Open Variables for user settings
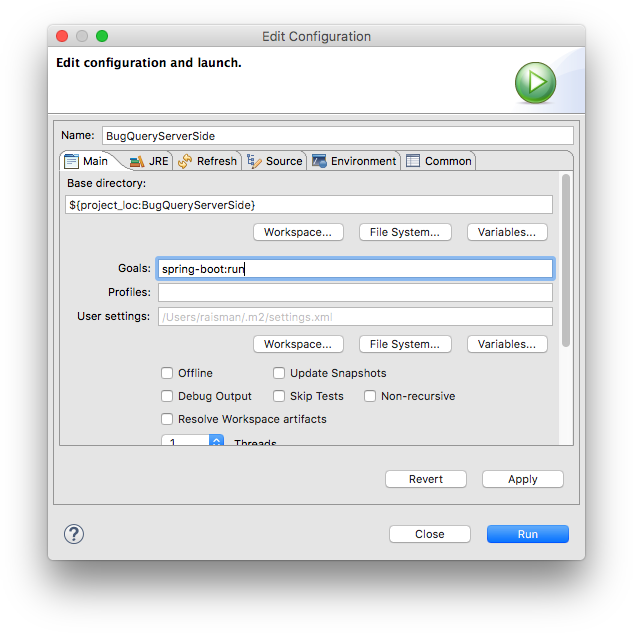 [x=507, y=344]
